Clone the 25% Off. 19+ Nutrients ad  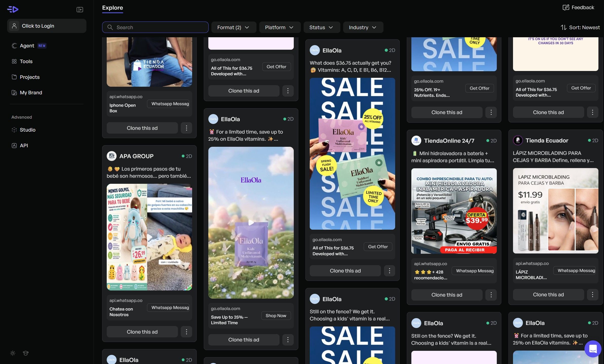[x=447, y=112]
